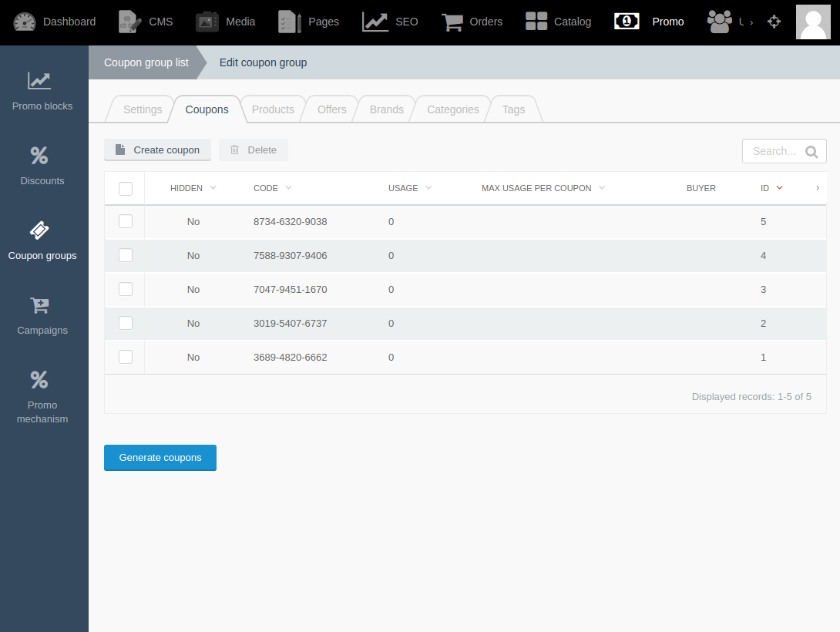Click coupon code 7047-9451-1670
Screen dimensions: 840x632
290,289
